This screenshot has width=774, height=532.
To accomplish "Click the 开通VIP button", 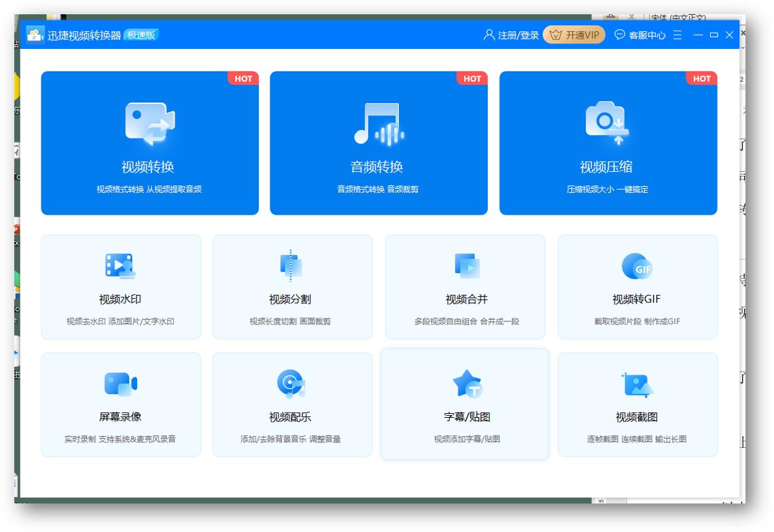I will pyautogui.click(x=575, y=35).
